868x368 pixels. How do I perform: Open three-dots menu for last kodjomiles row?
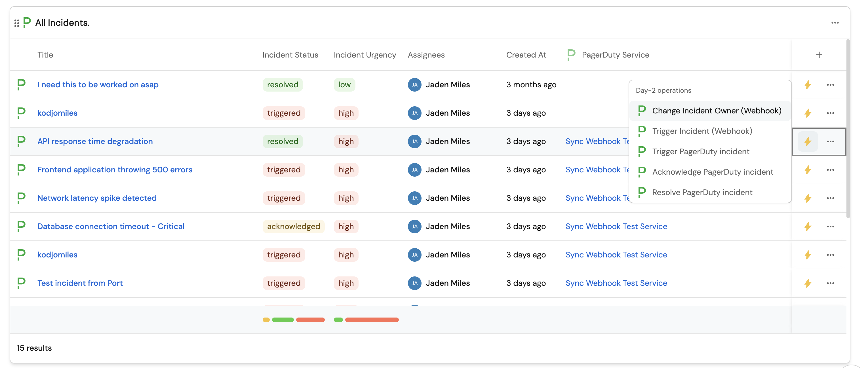[830, 255]
